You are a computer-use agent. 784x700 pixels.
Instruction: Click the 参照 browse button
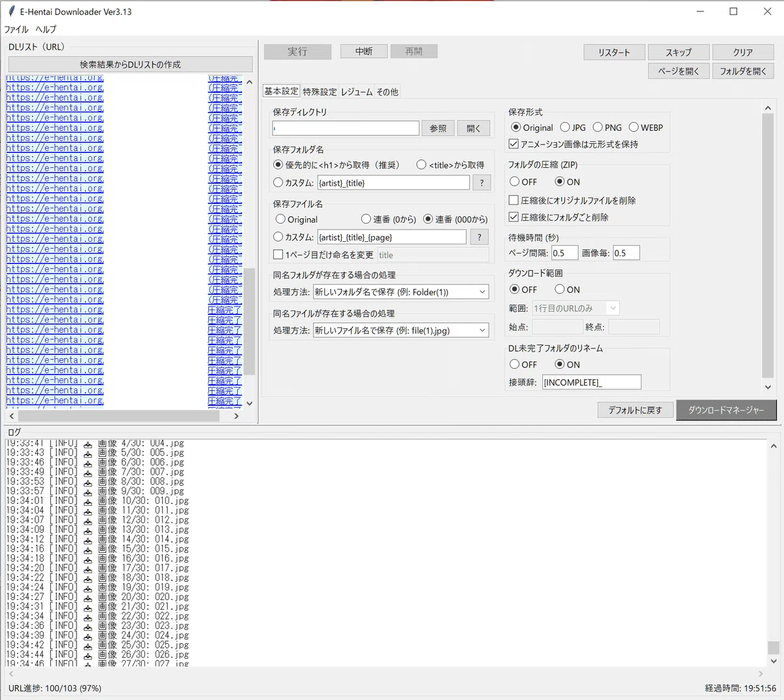coord(438,129)
